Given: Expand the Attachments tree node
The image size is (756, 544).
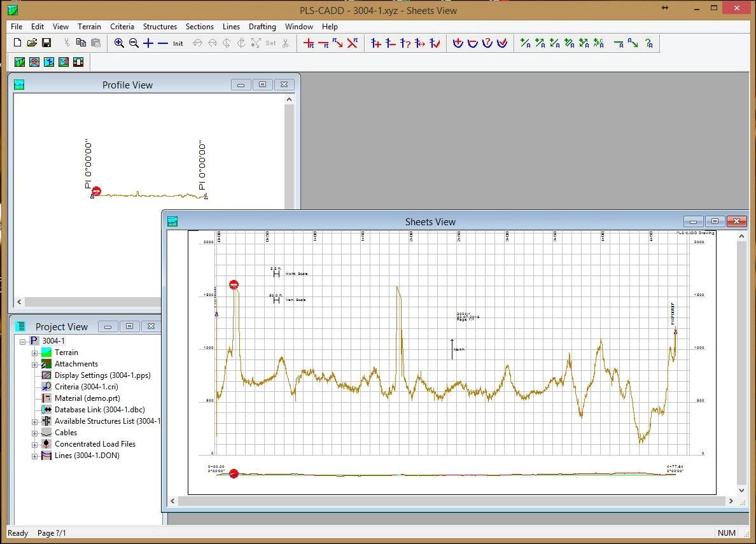Looking at the screenshot, I should click(x=35, y=365).
